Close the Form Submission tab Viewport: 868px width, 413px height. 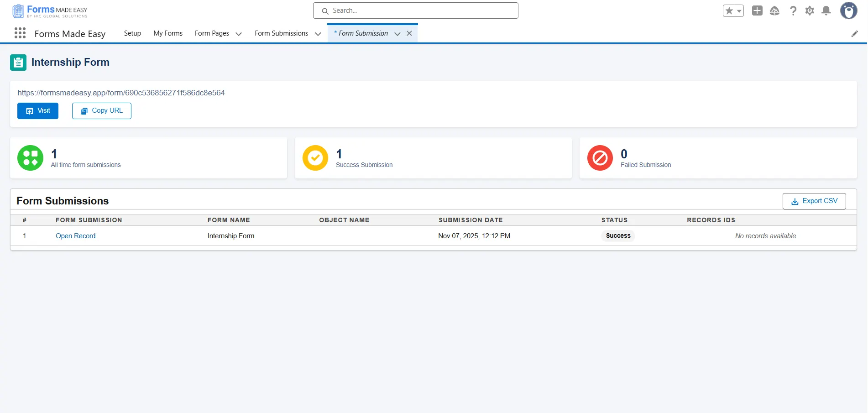tap(409, 33)
